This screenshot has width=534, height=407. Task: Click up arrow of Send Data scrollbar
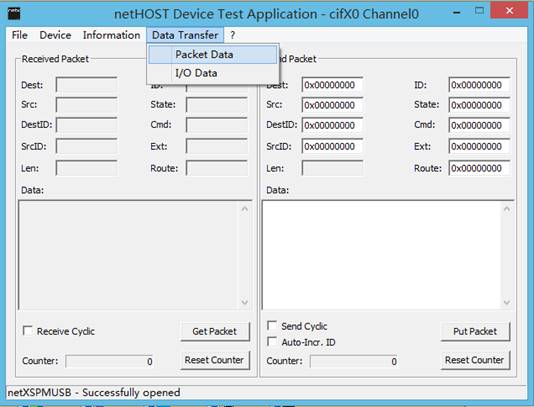[x=507, y=209]
